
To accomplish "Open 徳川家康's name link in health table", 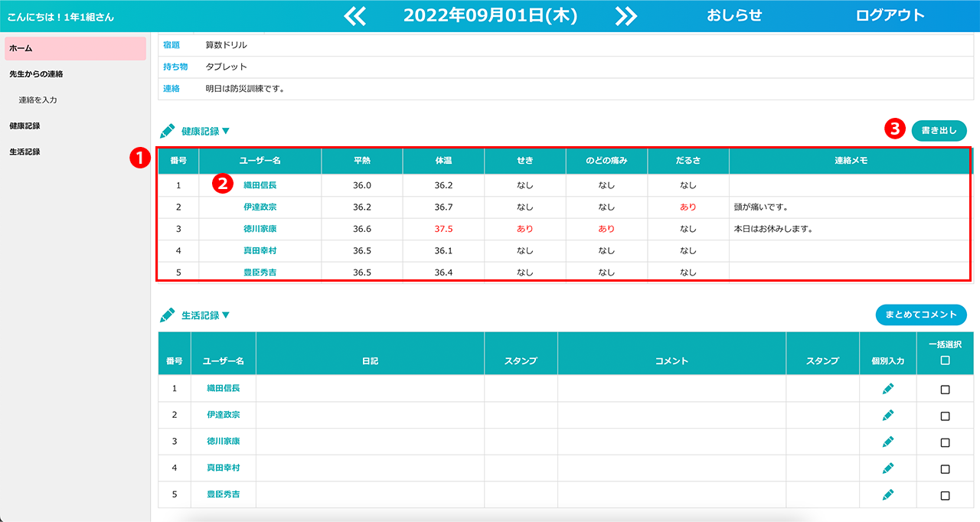I will point(260,229).
